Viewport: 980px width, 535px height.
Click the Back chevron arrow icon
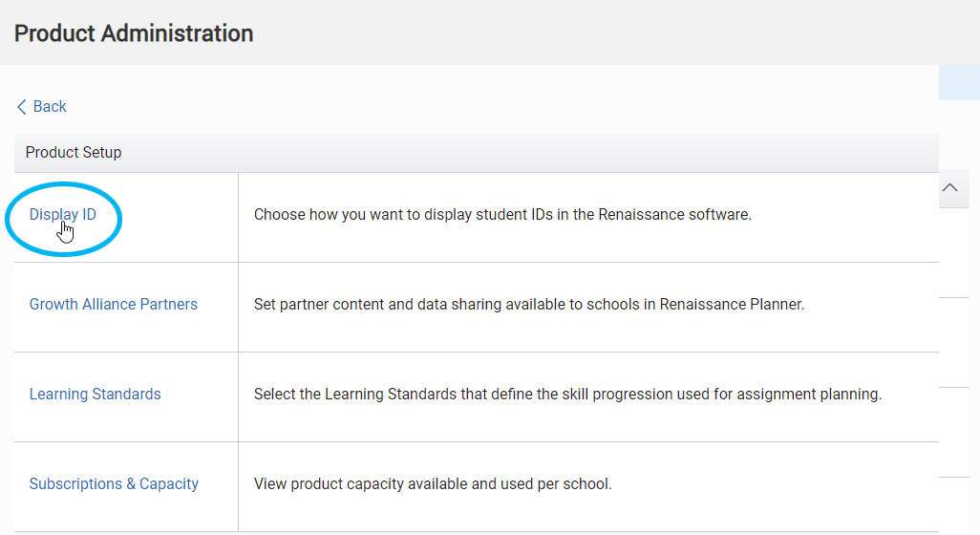coord(21,107)
